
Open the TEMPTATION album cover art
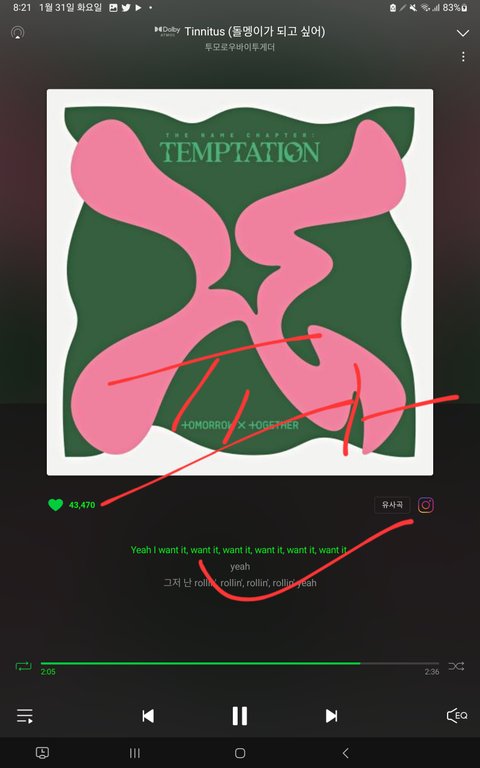(240, 282)
